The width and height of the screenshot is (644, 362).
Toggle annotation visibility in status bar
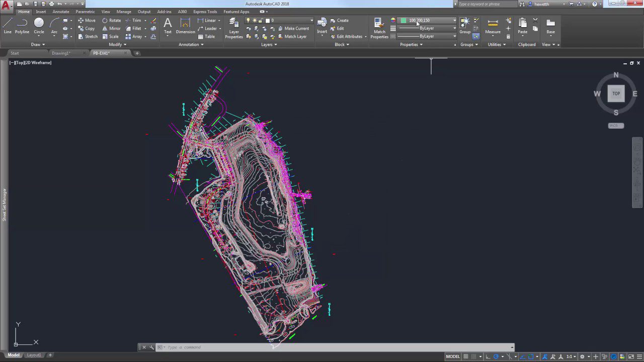[545, 356]
